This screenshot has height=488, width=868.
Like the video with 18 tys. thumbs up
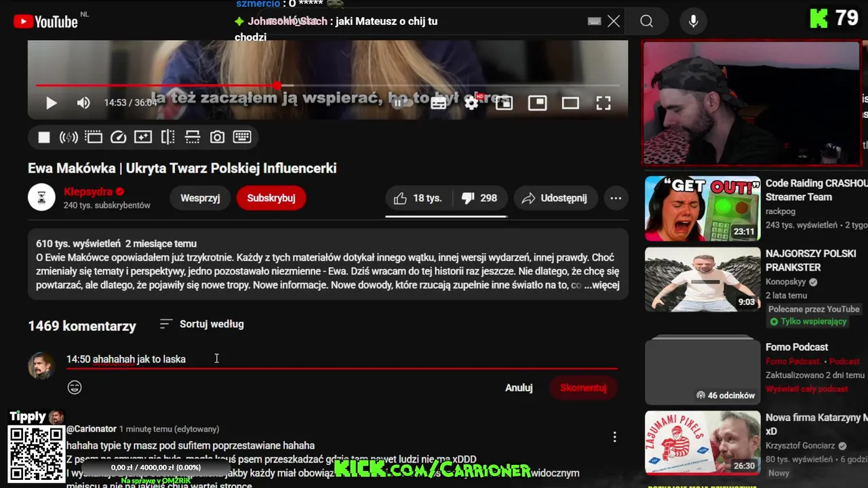[418, 198]
